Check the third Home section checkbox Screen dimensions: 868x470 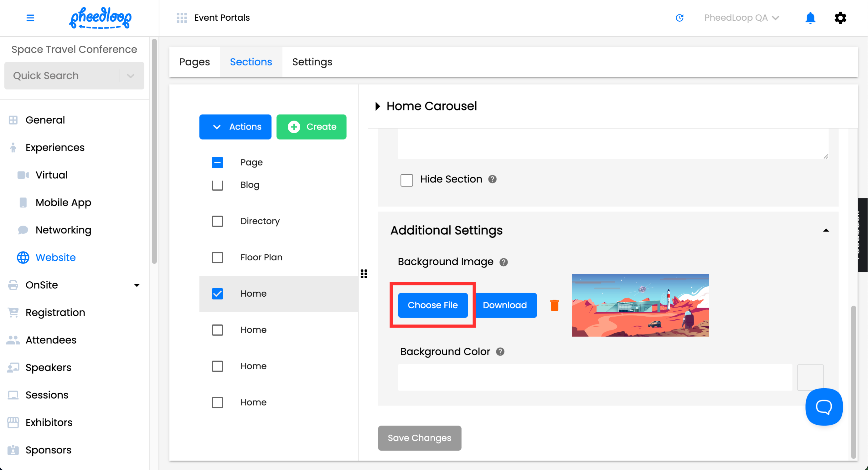[217, 366]
